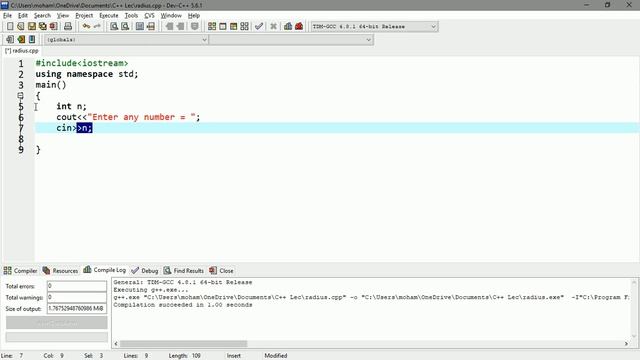
Task: Collapse the code fold at main's brace
Action: (20, 96)
